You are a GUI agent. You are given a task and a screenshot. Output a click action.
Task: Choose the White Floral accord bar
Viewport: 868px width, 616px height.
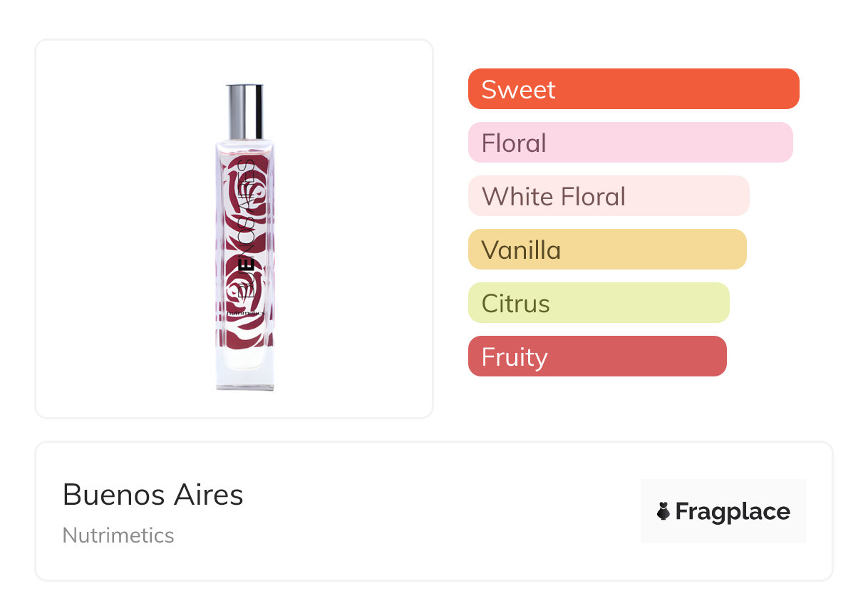point(608,196)
